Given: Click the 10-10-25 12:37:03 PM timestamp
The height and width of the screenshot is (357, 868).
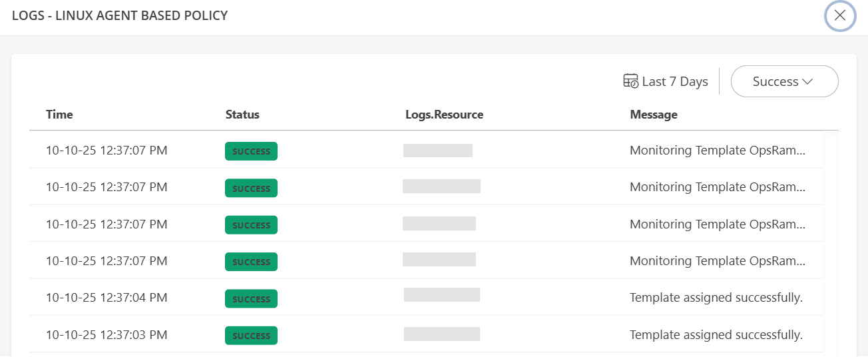Looking at the screenshot, I should (107, 334).
